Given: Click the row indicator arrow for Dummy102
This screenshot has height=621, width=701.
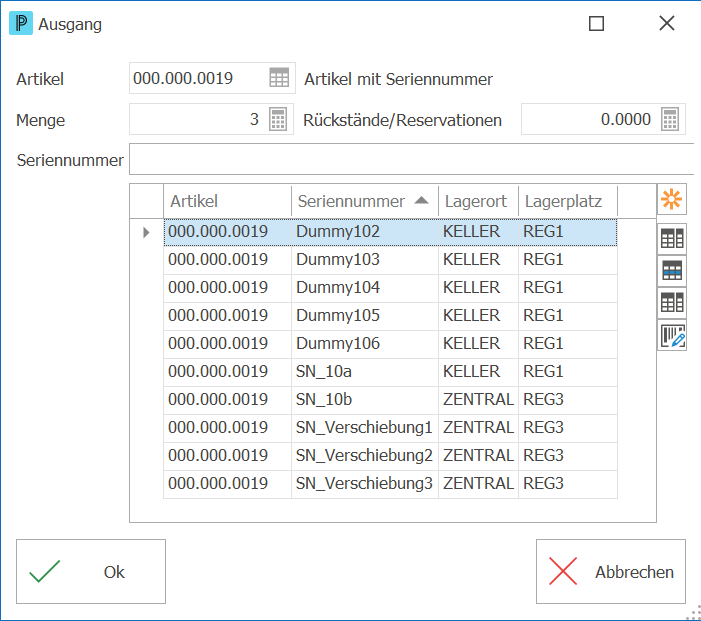Looking at the screenshot, I should click(x=146, y=232).
